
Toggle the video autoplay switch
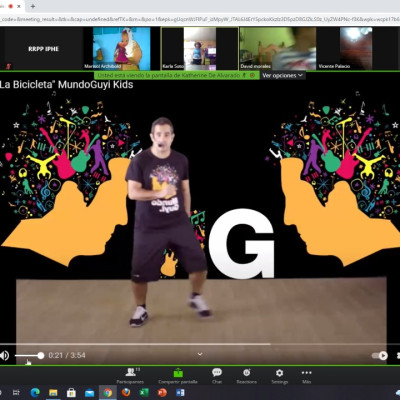point(380,356)
